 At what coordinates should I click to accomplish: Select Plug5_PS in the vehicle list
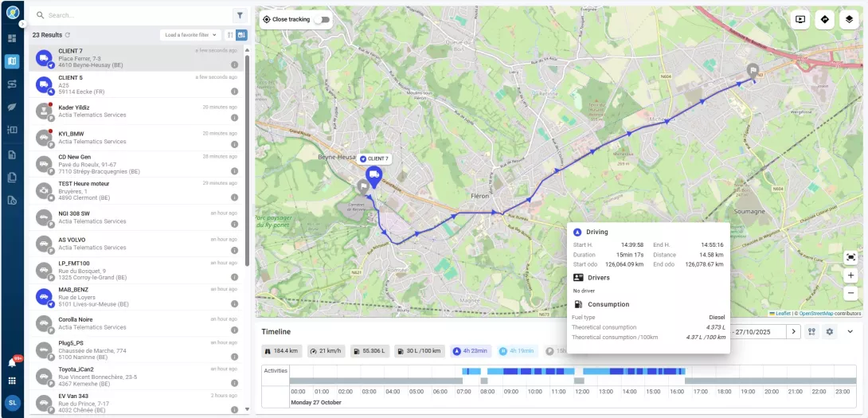pos(135,350)
